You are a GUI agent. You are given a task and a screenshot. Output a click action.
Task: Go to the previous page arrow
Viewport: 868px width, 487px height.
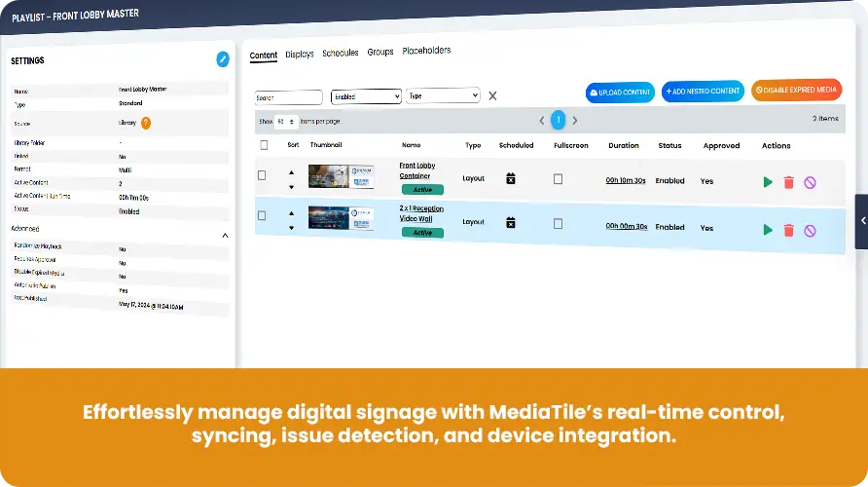(x=541, y=120)
